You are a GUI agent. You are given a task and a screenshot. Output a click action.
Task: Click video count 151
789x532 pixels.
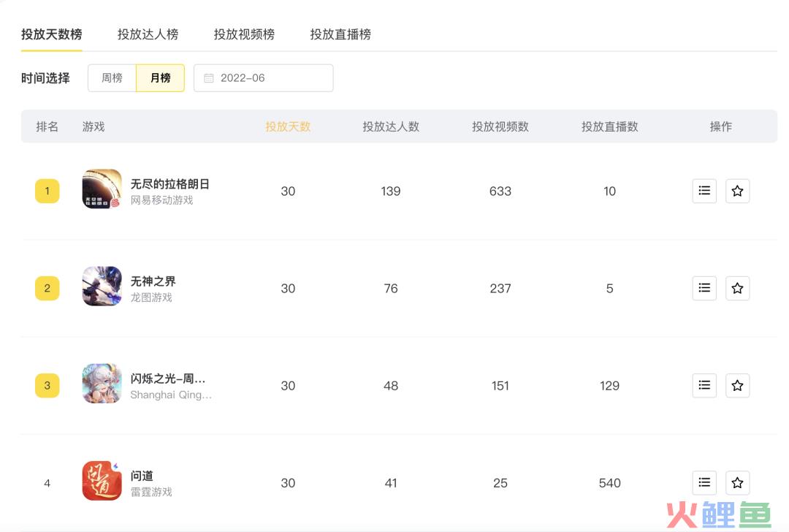500,386
